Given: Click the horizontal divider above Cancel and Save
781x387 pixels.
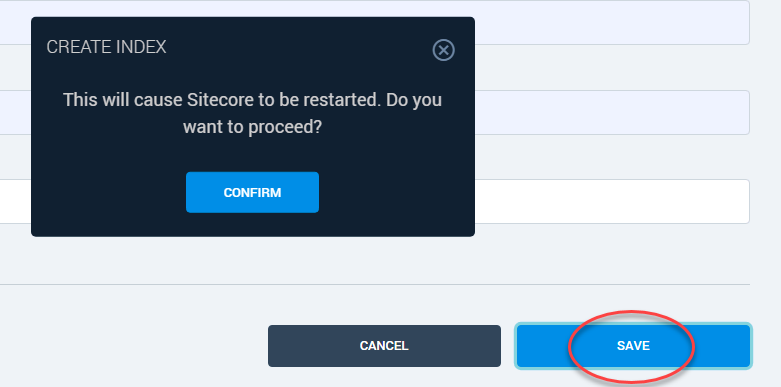Looking at the screenshot, I should (375, 284).
